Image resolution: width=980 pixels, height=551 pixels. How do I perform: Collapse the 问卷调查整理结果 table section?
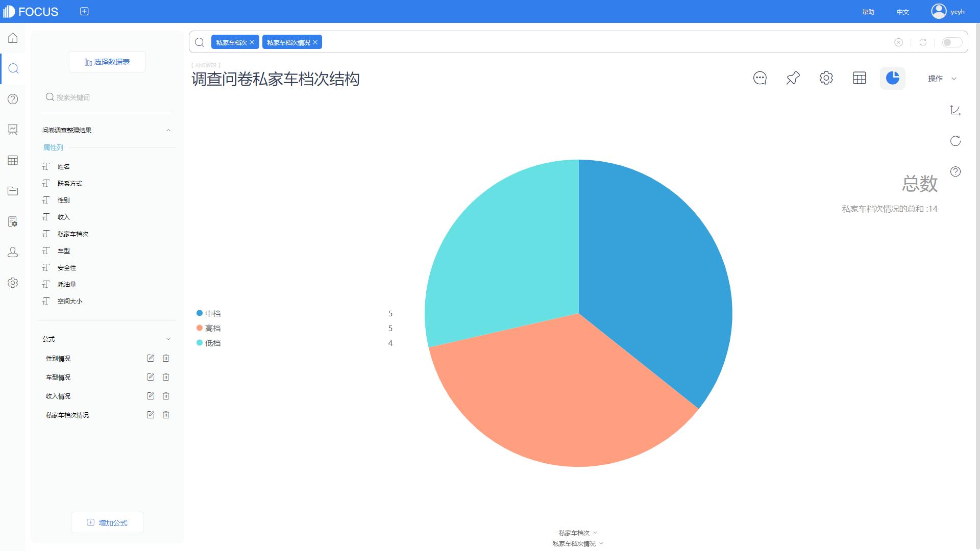[x=168, y=130]
